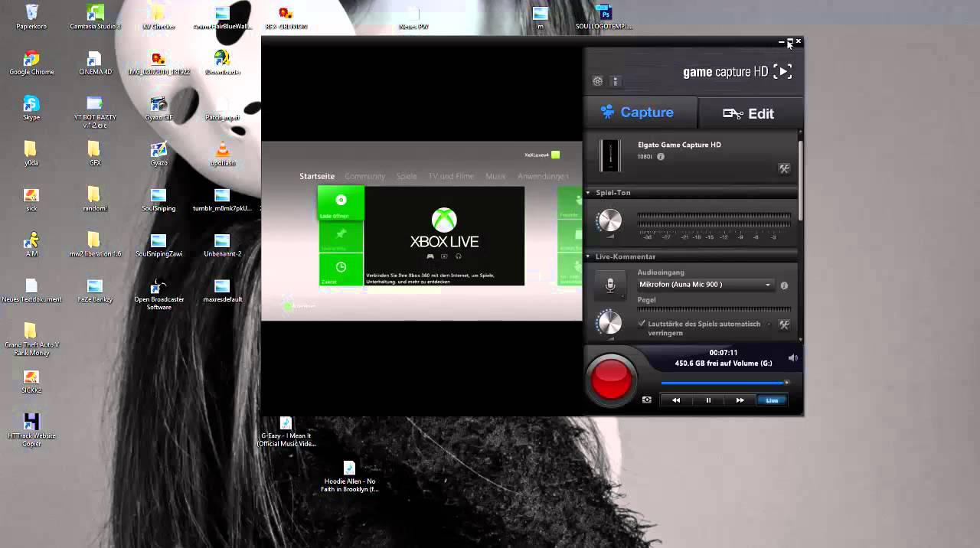The height and width of the screenshot is (548, 980).
Task: Pause the live preview
Action: [708, 400]
